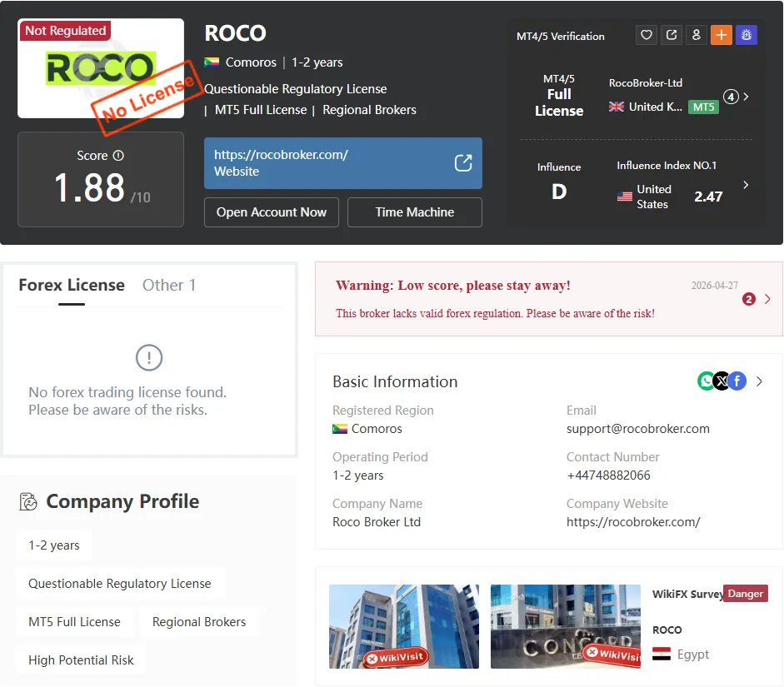Click the share icon beside the heart
784x687 pixels.
(672, 35)
